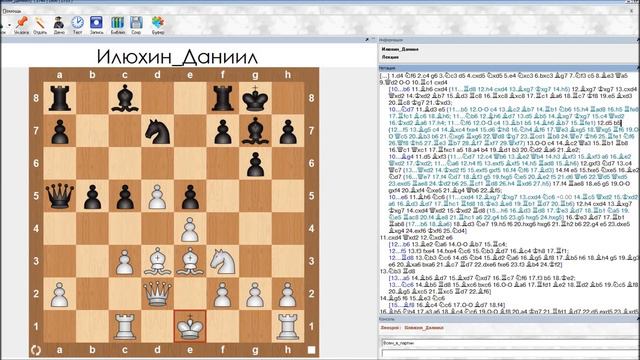Select the white bishop on d3
This screenshot has height=360, width=640.
(158, 261)
